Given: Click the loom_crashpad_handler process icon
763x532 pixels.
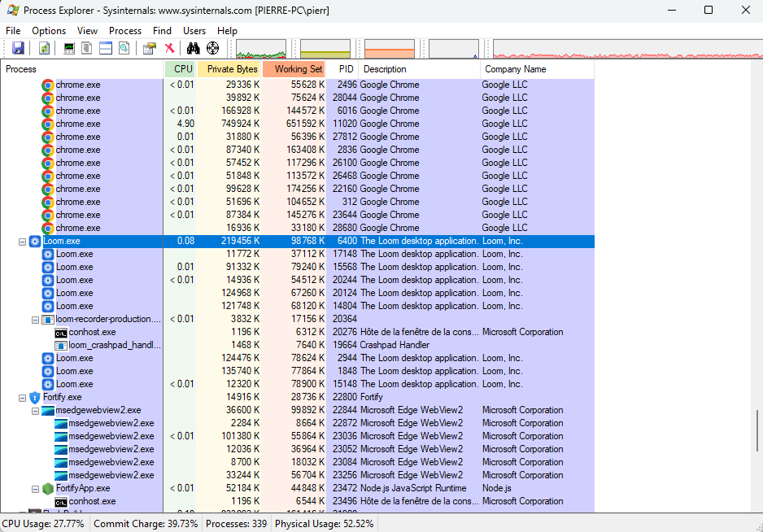Looking at the screenshot, I should point(61,345).
